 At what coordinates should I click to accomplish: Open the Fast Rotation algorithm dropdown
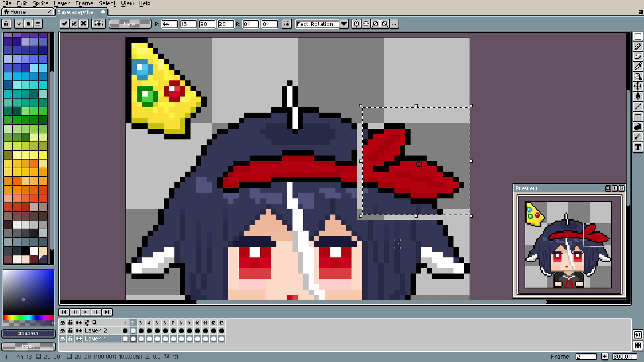tap(343, 24)
